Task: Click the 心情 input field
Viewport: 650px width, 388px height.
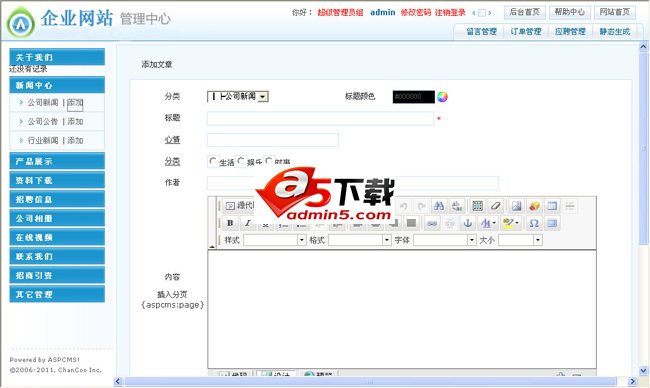Action: (x=273, y=140)
